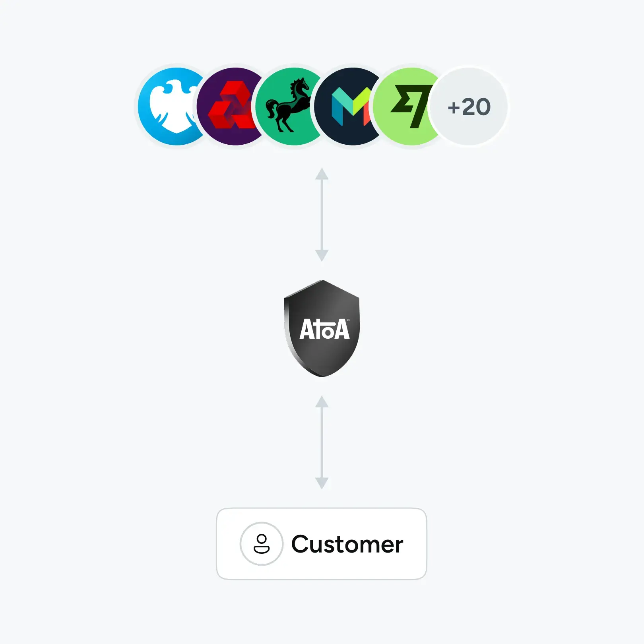Click the Atoa wordmark on the shield
The height and width of the screenshot is (644, 644).
point(324,329)
